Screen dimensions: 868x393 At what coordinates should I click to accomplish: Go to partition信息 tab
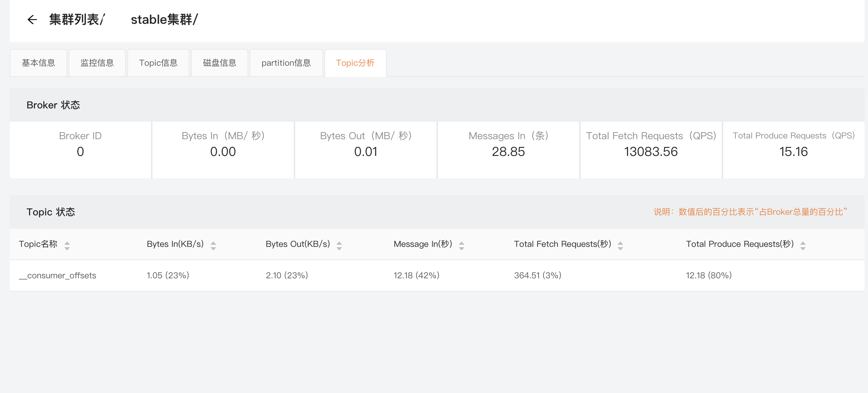[x=286, y=63]
